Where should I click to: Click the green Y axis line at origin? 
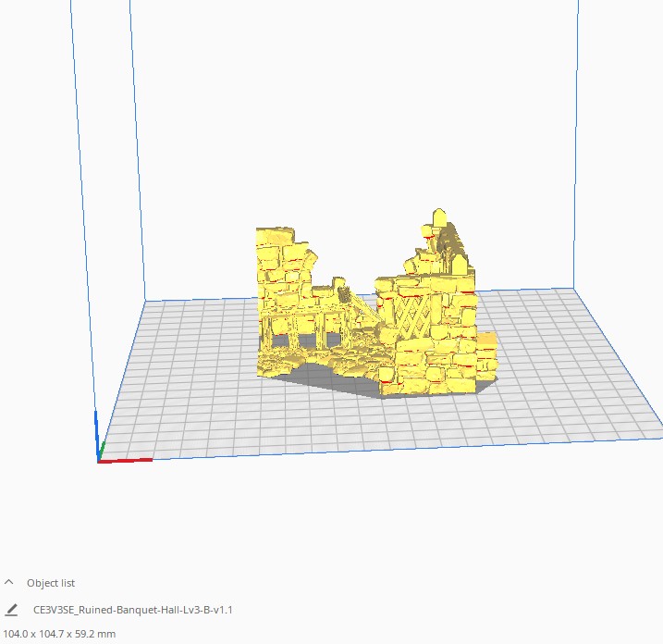(x=103, y=450)
